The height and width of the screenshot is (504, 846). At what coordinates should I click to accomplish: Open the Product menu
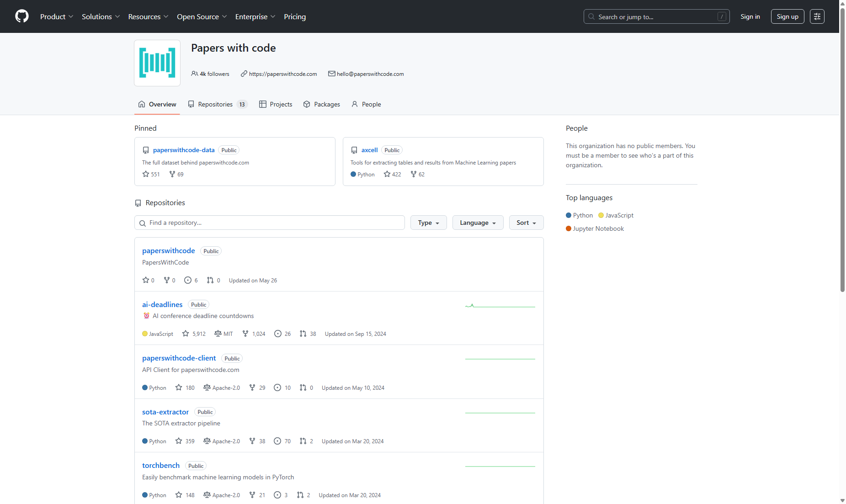[x=57, y=16]
